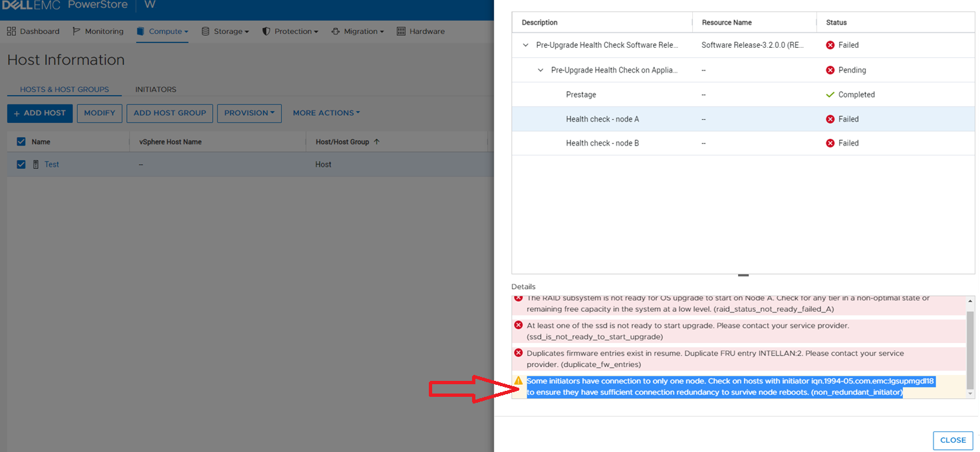Click the Prestage Completed checkmark icon
The height and width of the screenshot is (452, 980).
(830, 94)
